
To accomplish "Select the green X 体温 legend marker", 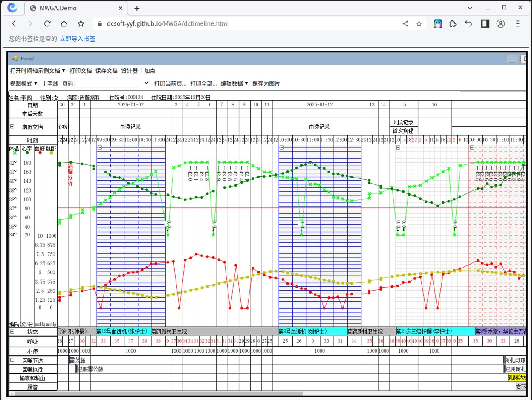I will click(15, 153).
